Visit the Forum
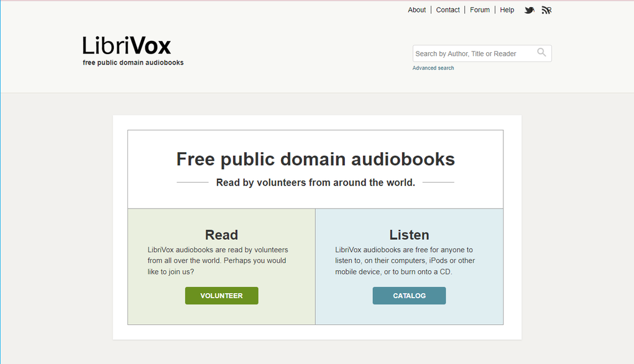 click(479, 10)
